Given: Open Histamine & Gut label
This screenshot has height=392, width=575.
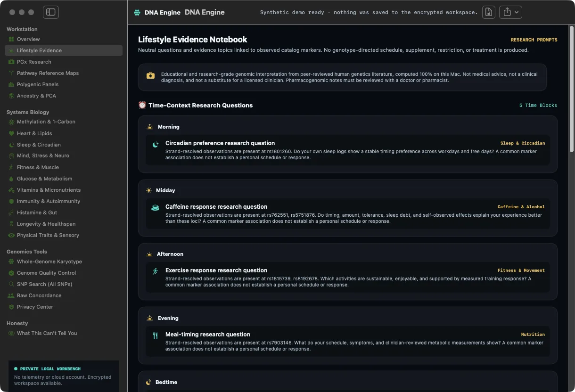Looking at the screenshot, I should coord(37,212).
